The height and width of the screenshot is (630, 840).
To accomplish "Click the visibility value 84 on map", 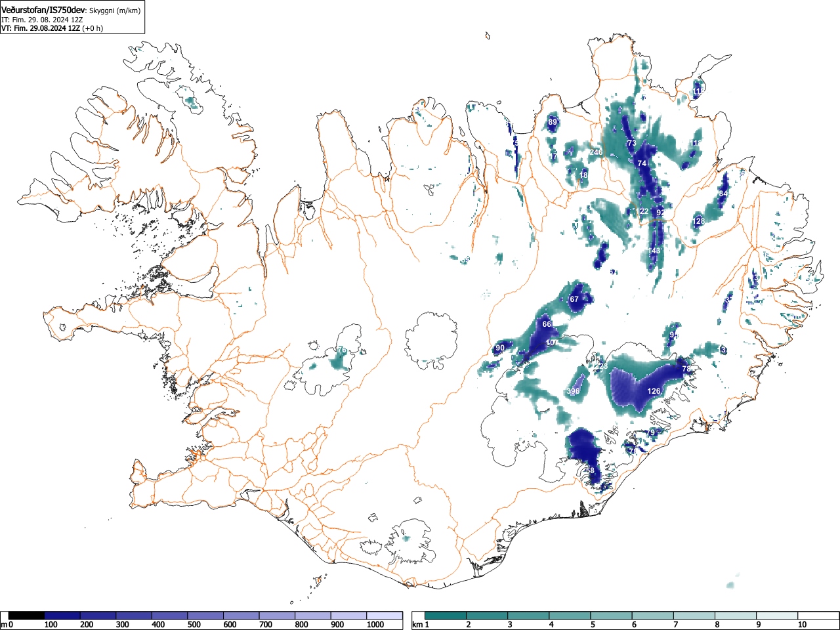I will coord(723,194).
